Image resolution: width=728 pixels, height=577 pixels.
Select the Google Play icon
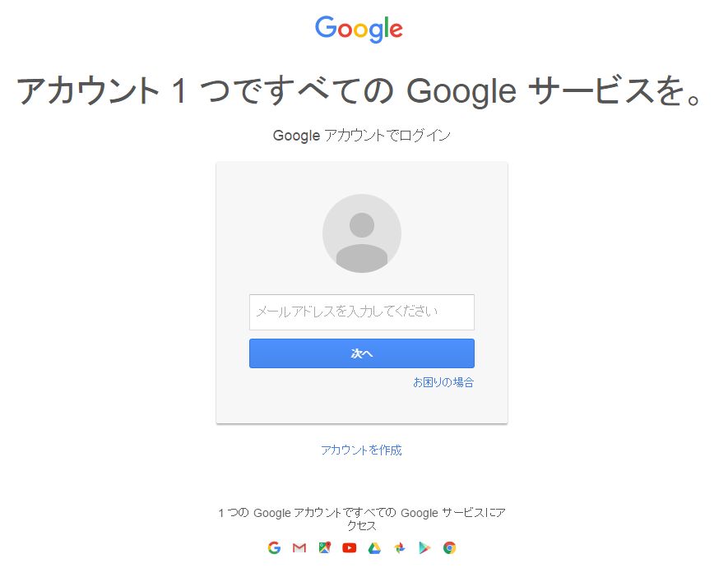(424, 547)
